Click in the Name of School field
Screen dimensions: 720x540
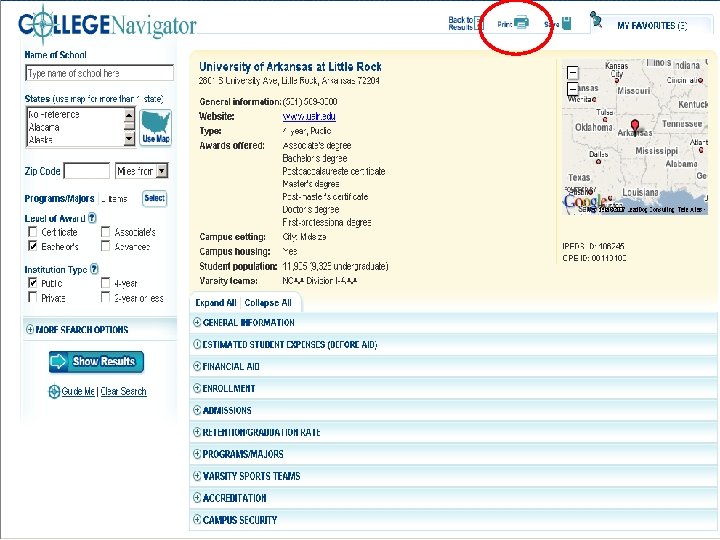(100, 73)
